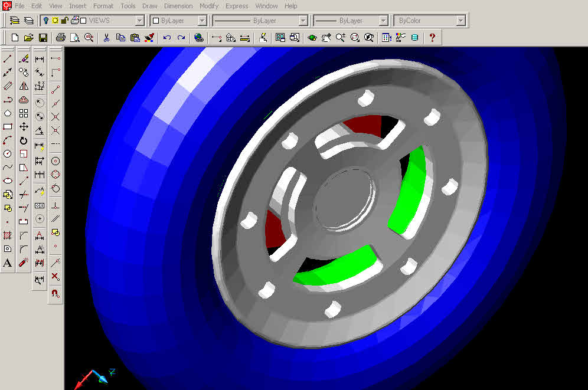Toggle layer on/off lightbulb icon
Viewport: 588px width, 390px height.
(x=45, y=21)
